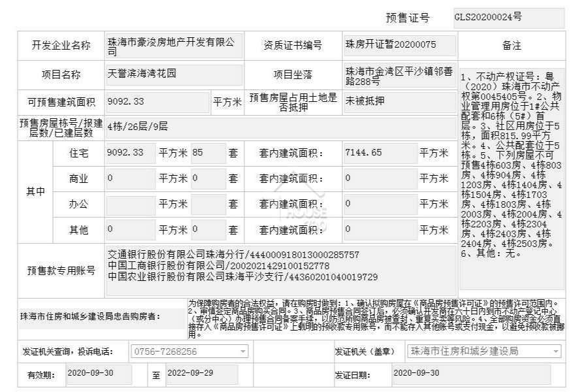Click the 项目坐落 address field
Viewport: 588px width, 392px height.
pyautogui.click(x=399, y=75)
